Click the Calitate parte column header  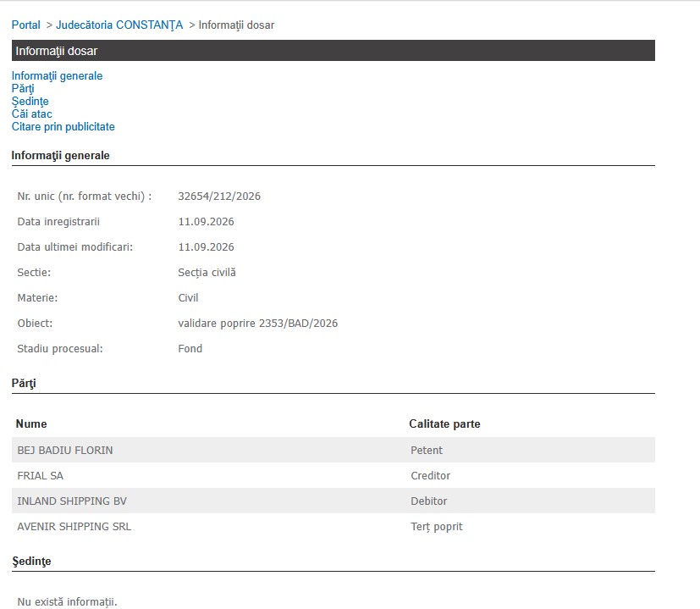tap(444, 424)
